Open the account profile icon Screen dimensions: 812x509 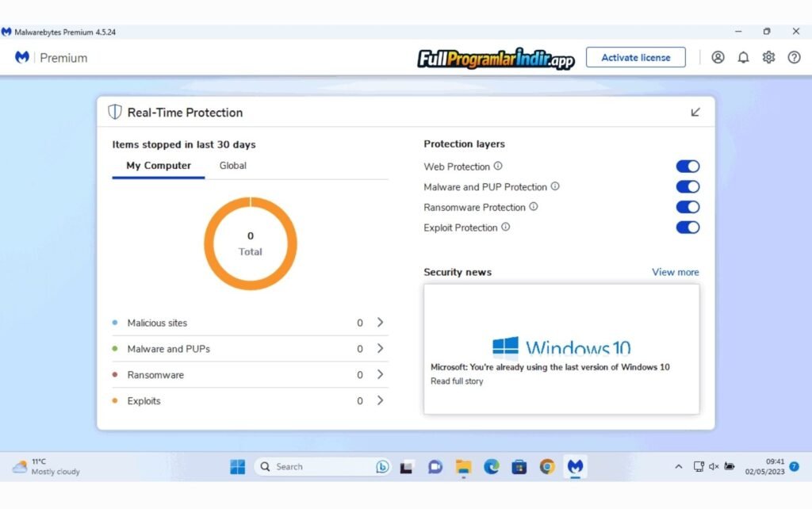718,57
